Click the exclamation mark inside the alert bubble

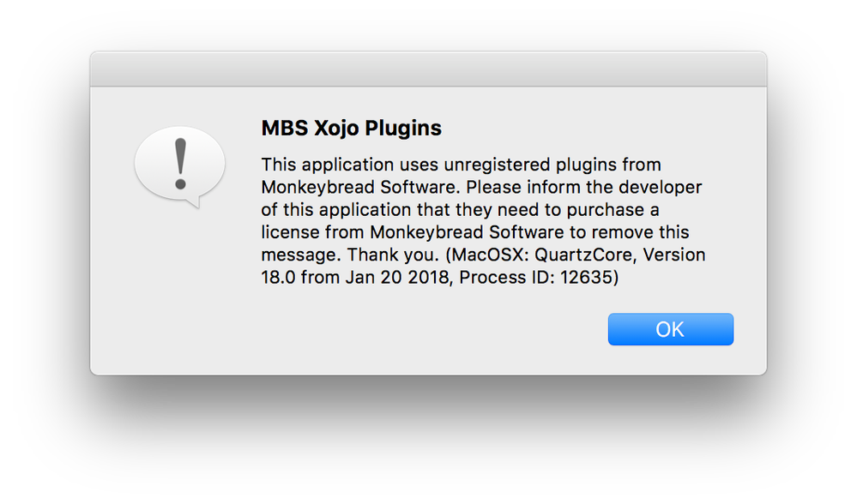pyautogui.click(x=180, y=164)
